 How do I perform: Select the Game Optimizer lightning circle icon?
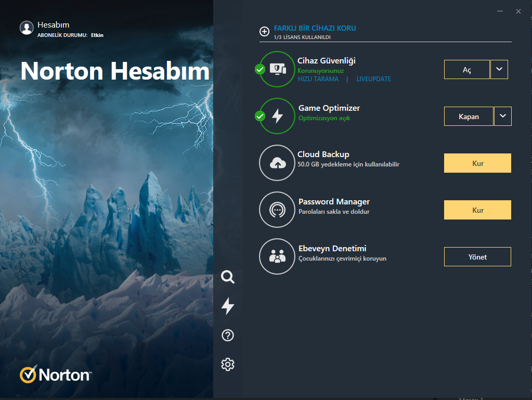pos(277,116)
